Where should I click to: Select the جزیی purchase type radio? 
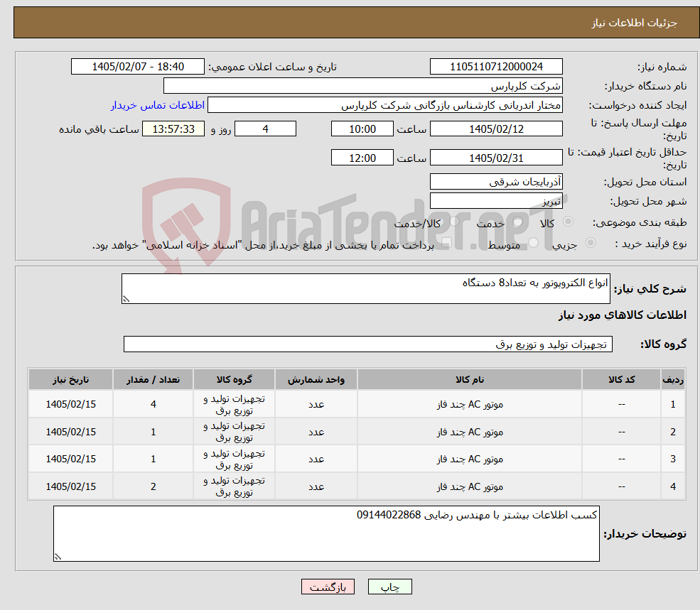(590, 243)
